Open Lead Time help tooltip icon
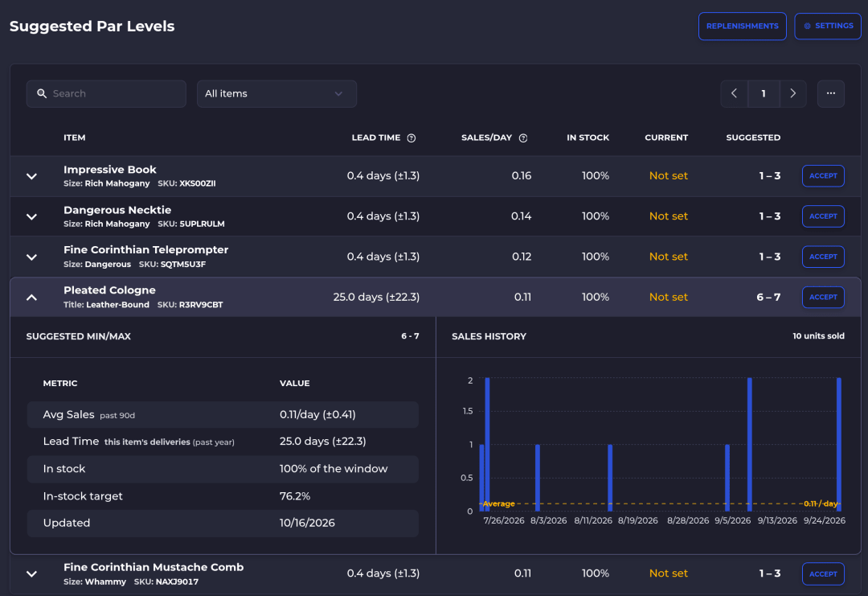Image resolution: width=868 pixels, height=596 pixels. click(411, 138)
